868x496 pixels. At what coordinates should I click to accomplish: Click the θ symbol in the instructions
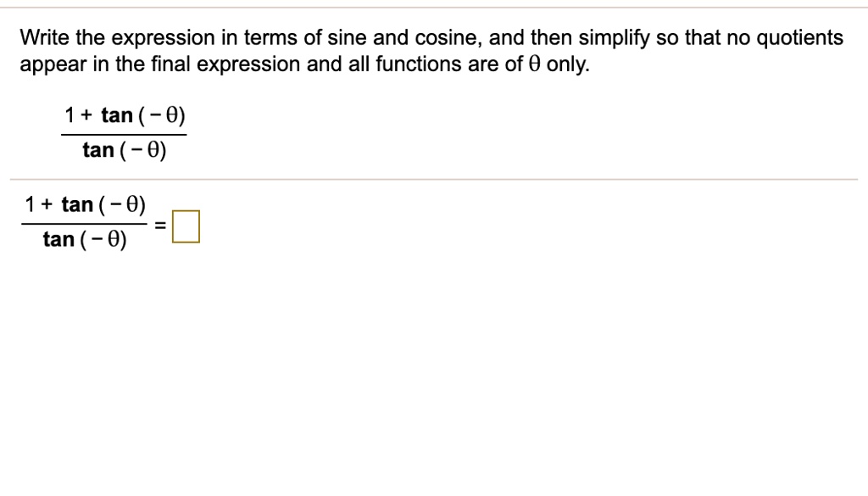(533, 64)
